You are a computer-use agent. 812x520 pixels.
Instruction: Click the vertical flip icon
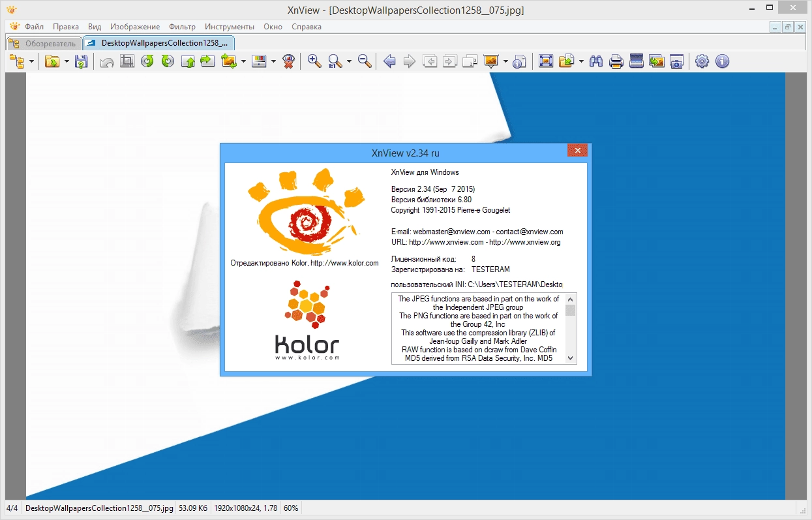tap(188, 61)
